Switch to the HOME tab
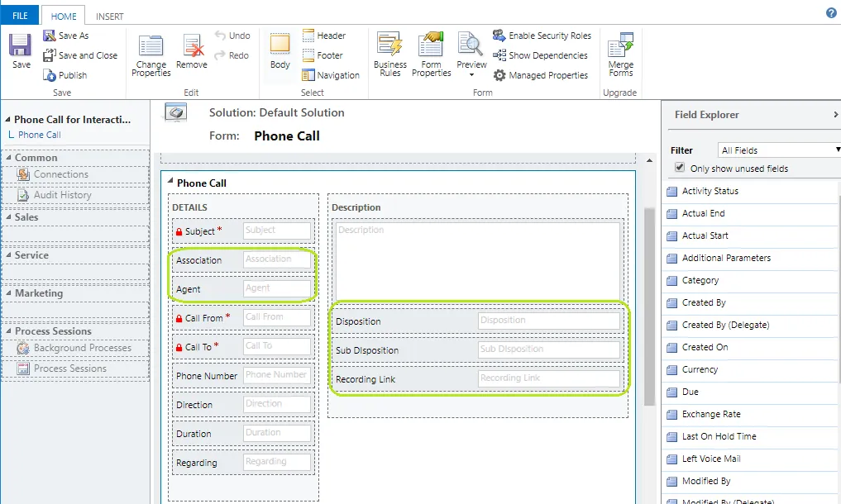The height and width of the screenshot is (504, 841). tap(64, 16)
